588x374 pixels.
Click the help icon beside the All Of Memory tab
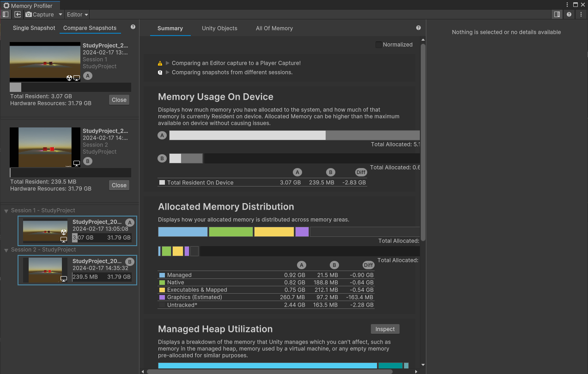418,28
